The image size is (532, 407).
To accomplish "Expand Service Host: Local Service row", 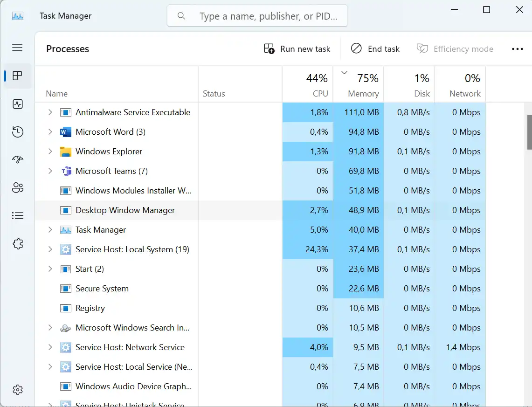I will (x=50, y=367).
